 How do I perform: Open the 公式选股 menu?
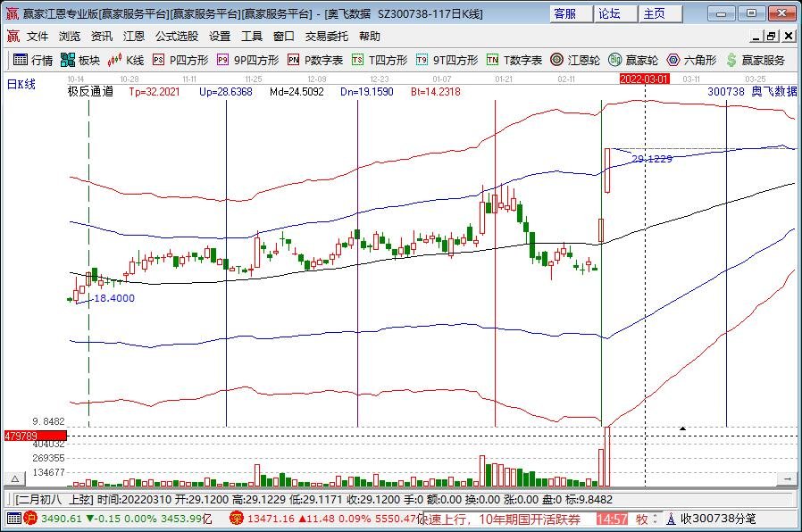(177, 37)
